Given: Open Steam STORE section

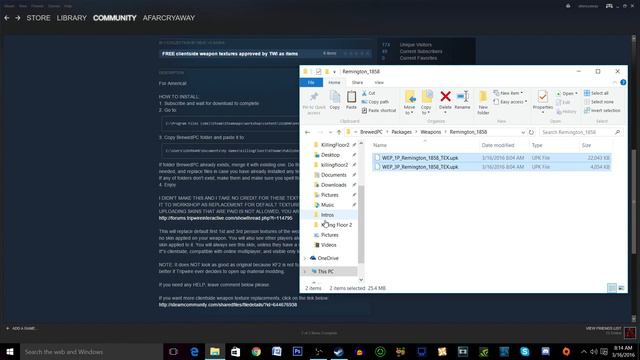Looking at the screenshot, I should (38, 18).
